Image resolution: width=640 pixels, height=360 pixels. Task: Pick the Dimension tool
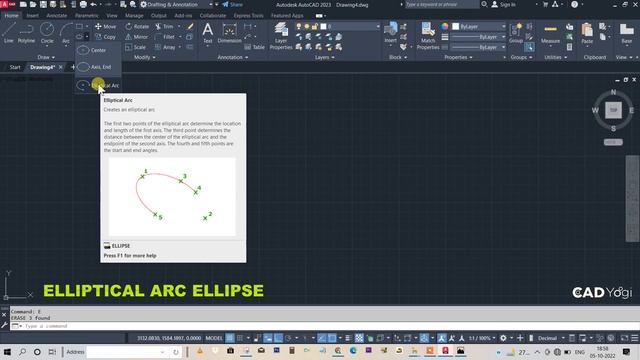[x=229, y=33]
